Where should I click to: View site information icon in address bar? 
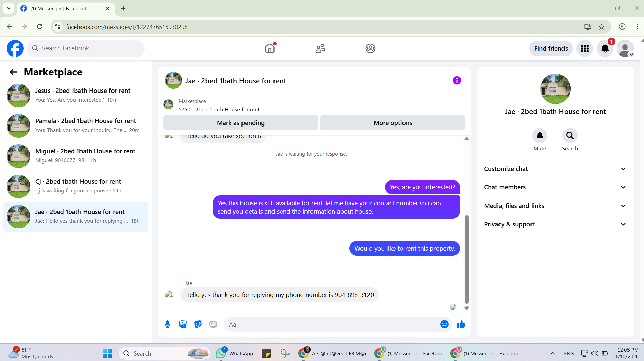click(x=58, y=27)
